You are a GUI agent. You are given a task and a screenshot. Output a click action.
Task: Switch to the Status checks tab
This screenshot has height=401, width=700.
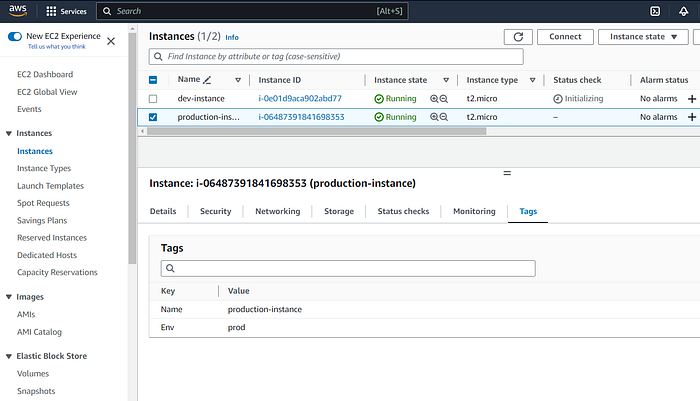pos(403,211)
